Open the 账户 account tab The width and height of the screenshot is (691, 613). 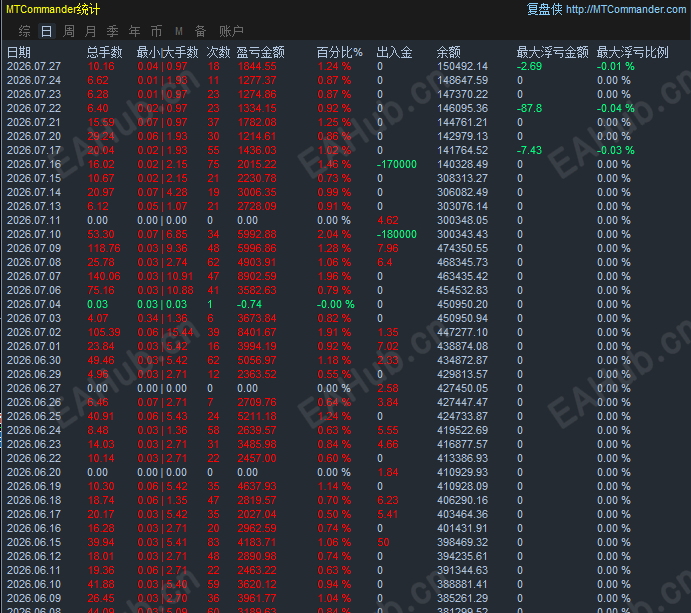coord(231,31)
